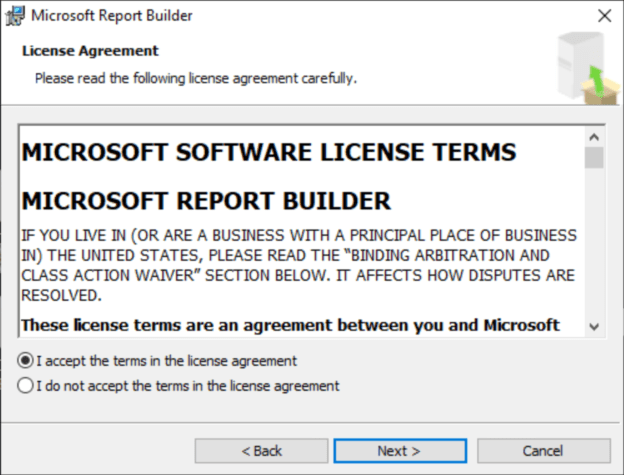Go back with the '< Back' button
This screenshot has width=624, height=475.
click(x=261, y=451)
